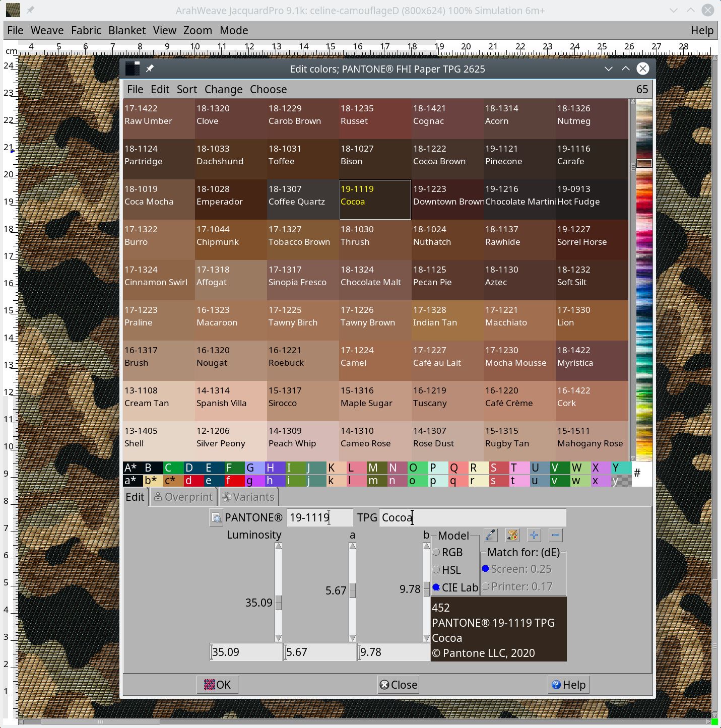Click the Cocoa color preview box

coord(499,629)
